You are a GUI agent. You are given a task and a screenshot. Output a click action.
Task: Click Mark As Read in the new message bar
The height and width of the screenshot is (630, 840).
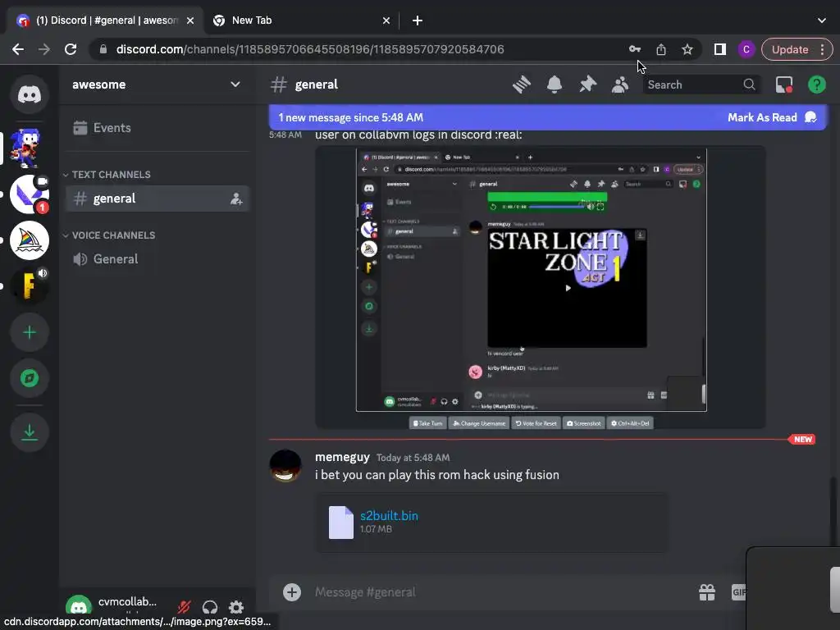pyautogui.click(x=771, y=117)
